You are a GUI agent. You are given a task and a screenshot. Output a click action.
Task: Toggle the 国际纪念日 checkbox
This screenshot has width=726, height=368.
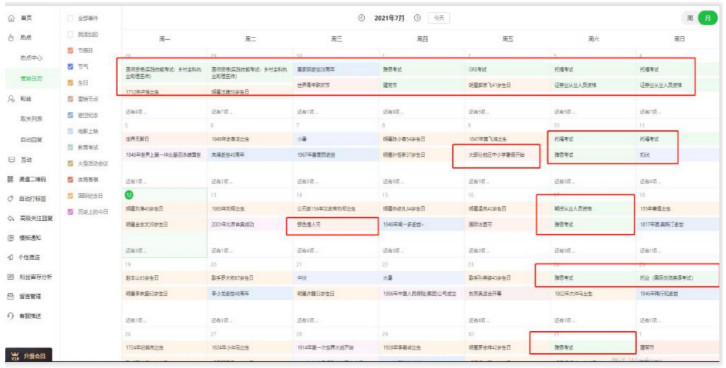(70, 196)
